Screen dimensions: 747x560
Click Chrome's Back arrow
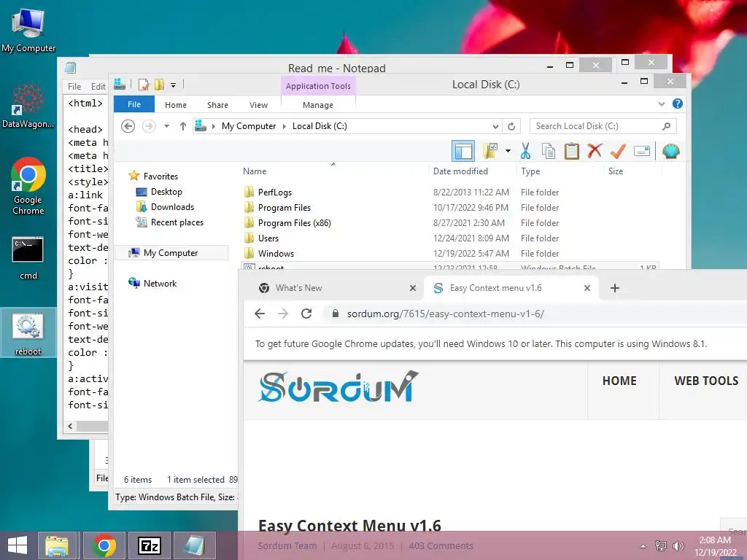point(260,314)
